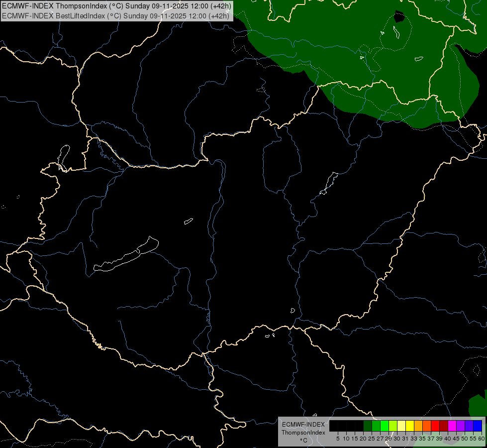Viewport: 487px width, 448px height.
Task: Select bright yellow 31–33 legend swatch
Action: (x=410, y=426)
